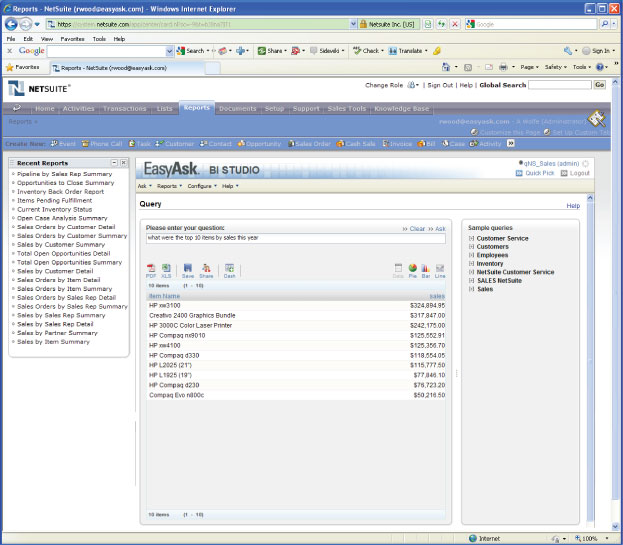The width and height of the screenshot is (623, 545).
Task: Add result to Dash dashboard
Action: click(229, 271)
